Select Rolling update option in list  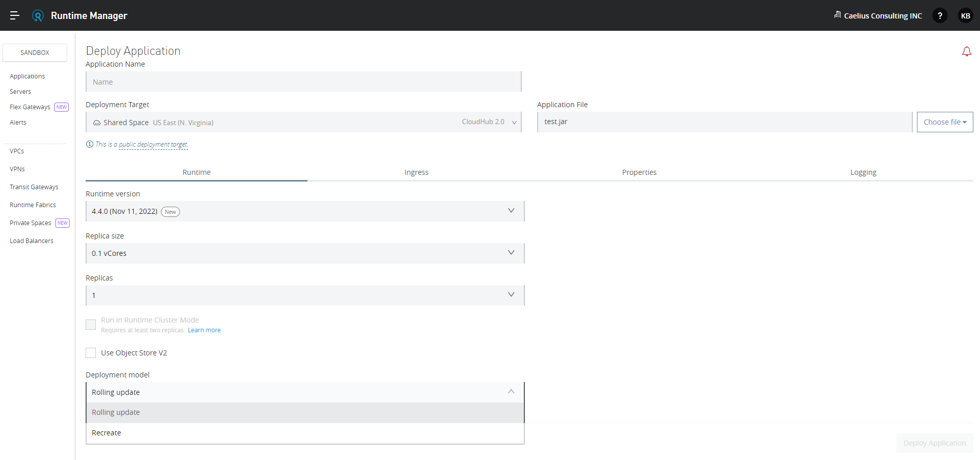(305, 412)
